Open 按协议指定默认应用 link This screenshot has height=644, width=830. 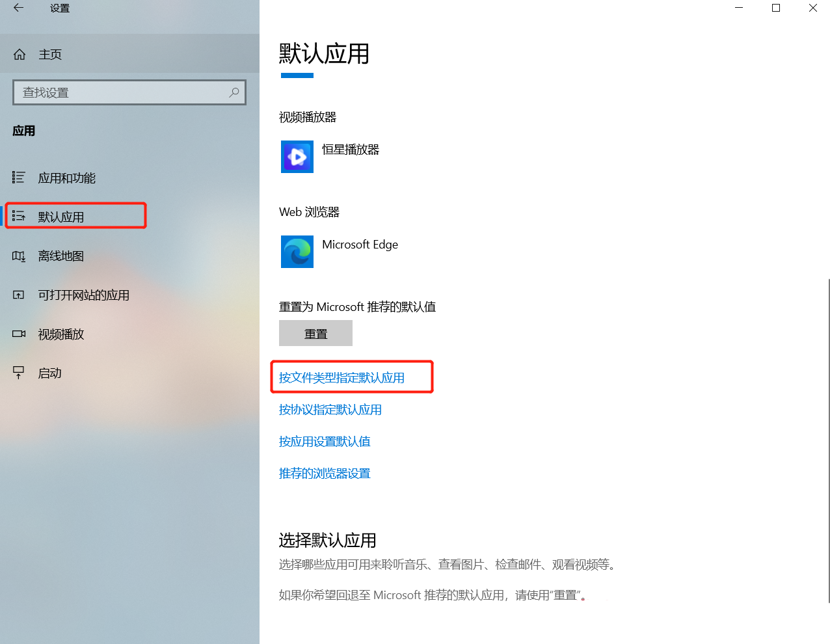click(330, 410)
